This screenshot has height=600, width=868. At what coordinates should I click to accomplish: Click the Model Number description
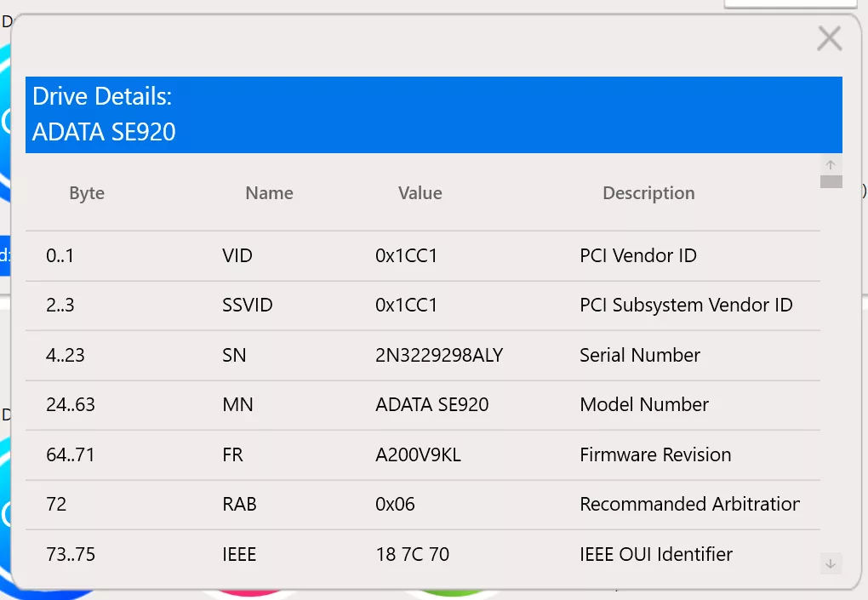[x=644, y=404]
